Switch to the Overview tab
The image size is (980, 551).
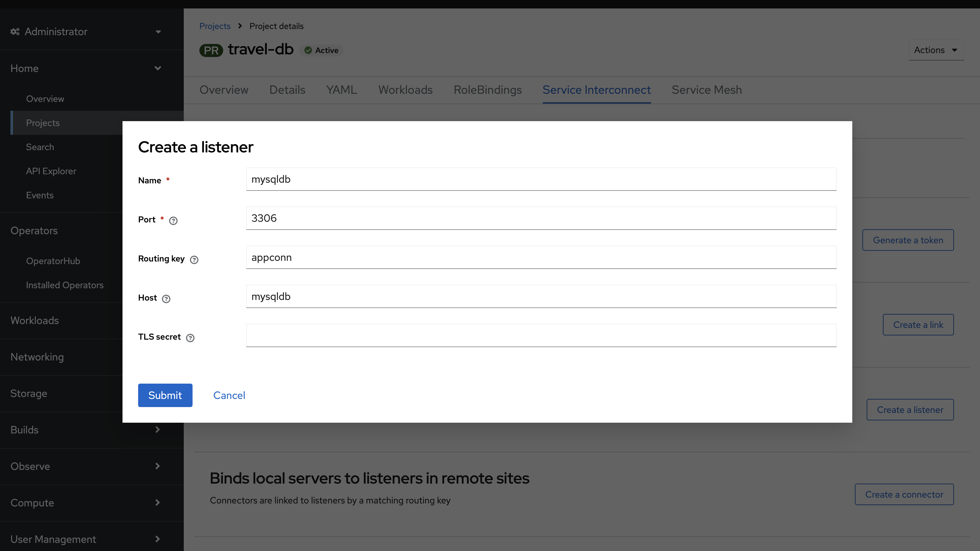224,90
